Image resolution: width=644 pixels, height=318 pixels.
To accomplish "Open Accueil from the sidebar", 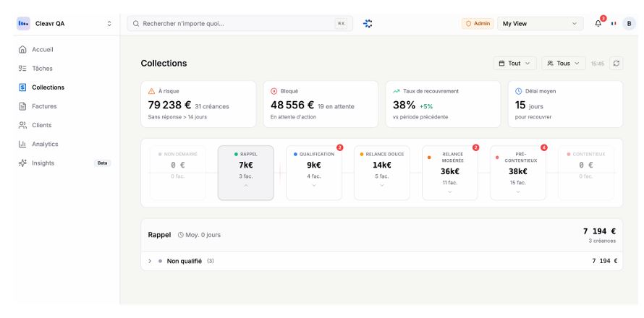I will 43,50.
